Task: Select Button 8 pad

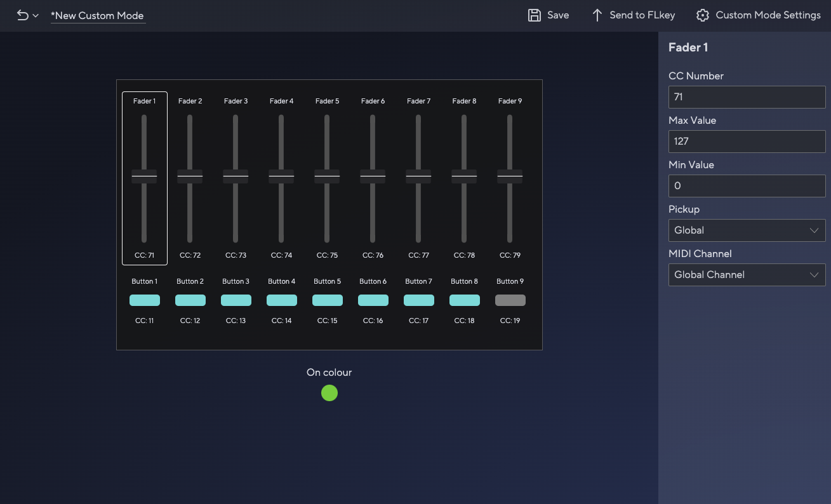Action: 465,300
